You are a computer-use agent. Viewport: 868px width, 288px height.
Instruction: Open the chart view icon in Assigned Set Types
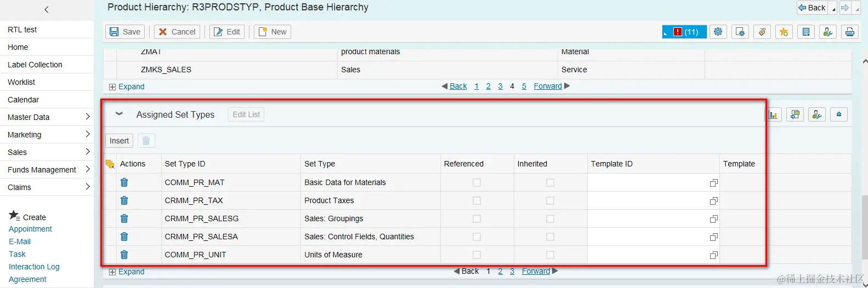click(x=773, y=114)
